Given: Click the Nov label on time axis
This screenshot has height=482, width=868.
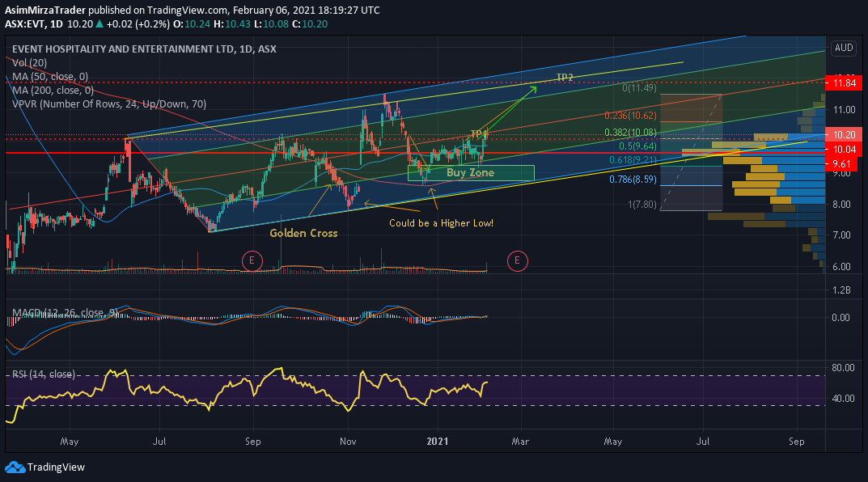Looking at the screenshot, I should coord(348,441).
